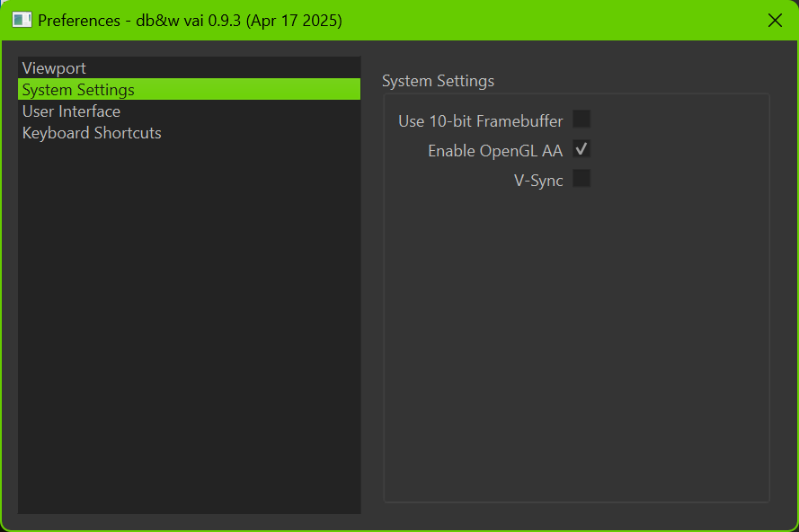The image size is (799, 532).
Task: Click the db&w vai 0.9.3 version text
Action: [x=188, y=21]
